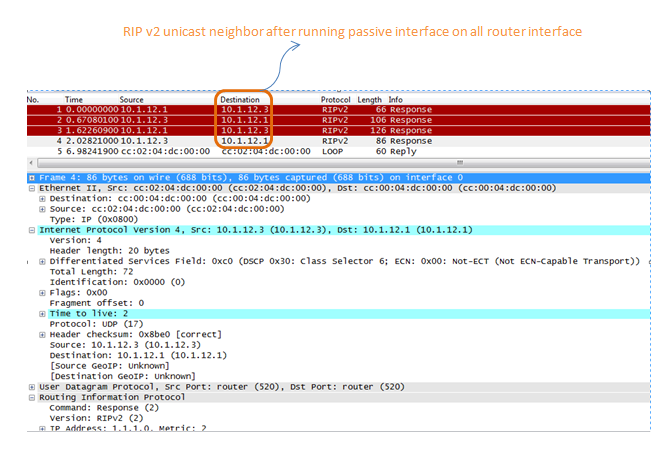Screen dimensions: 668x465
Task: Select packet 4 with length 86
Action: click(x=338, y=141)
